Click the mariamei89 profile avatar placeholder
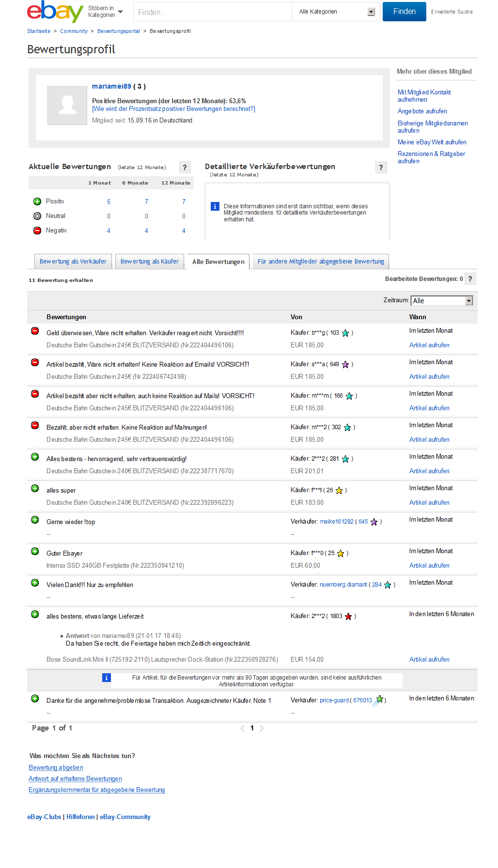Viewport: 498px width, 868px height. click(67, 105)
